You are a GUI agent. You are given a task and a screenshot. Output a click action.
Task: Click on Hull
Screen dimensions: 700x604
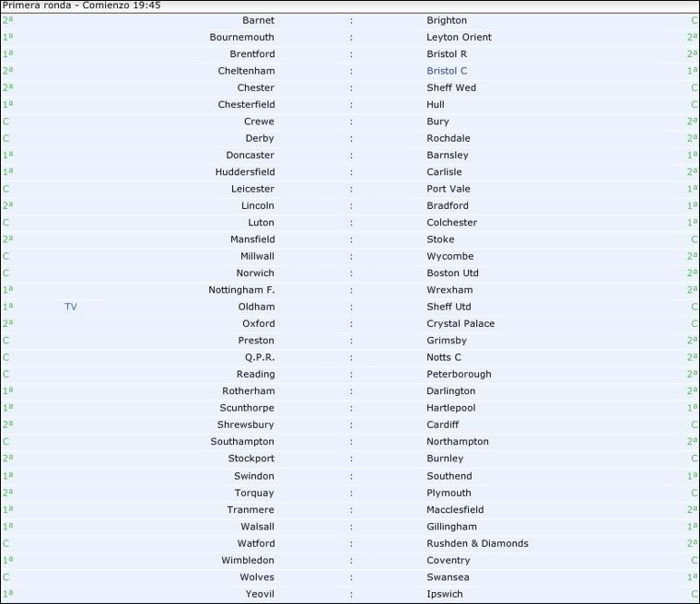click(436, 104)
